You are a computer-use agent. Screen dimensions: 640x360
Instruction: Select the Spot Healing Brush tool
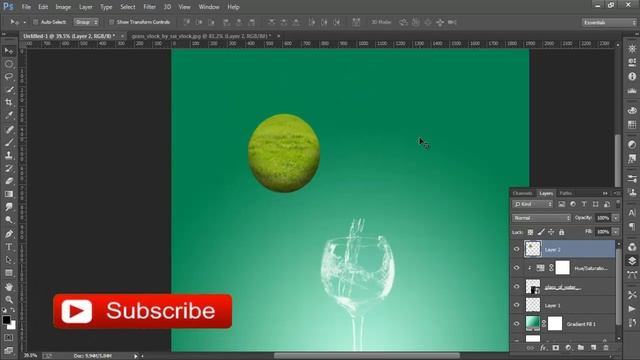tap(9, 130)
